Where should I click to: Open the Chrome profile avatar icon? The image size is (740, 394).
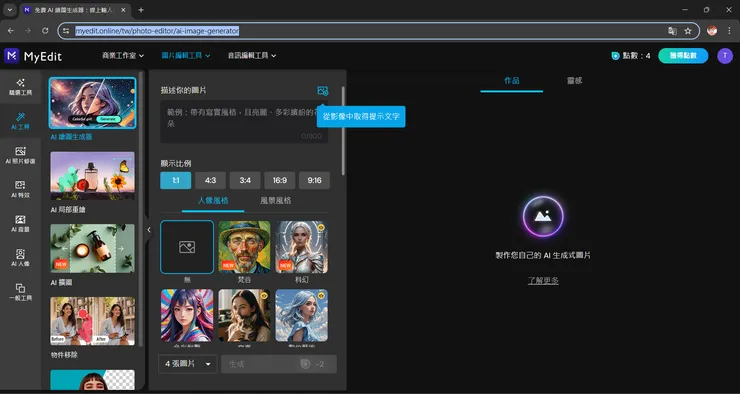tap(712, 31)
